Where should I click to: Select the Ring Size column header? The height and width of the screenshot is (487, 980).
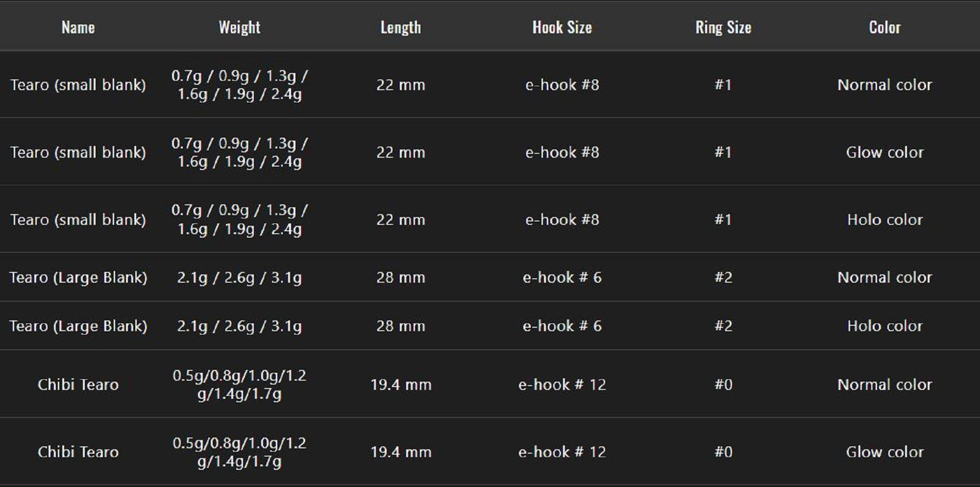[723, 27]
